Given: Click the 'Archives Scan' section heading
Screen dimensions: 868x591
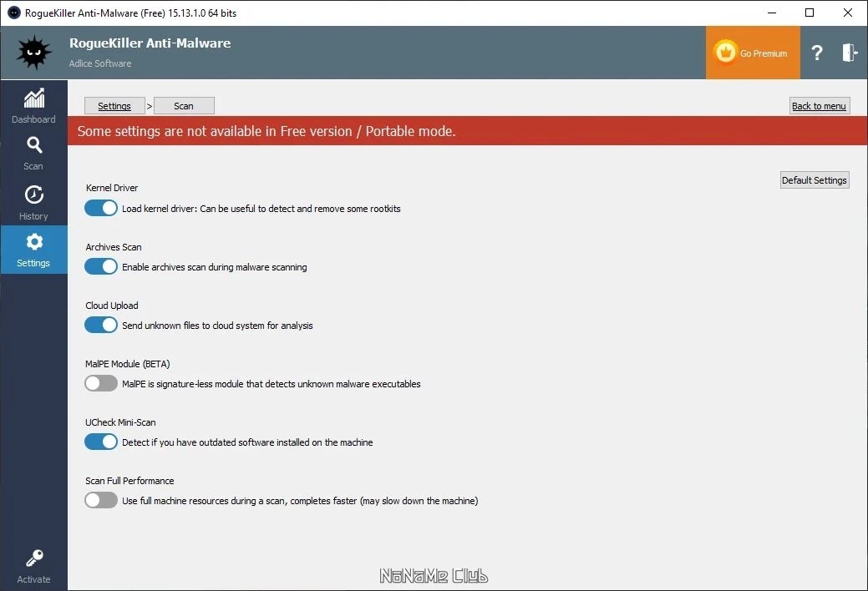Looking at the screenshot, I should pyautogui.click(x=114, y=247).
